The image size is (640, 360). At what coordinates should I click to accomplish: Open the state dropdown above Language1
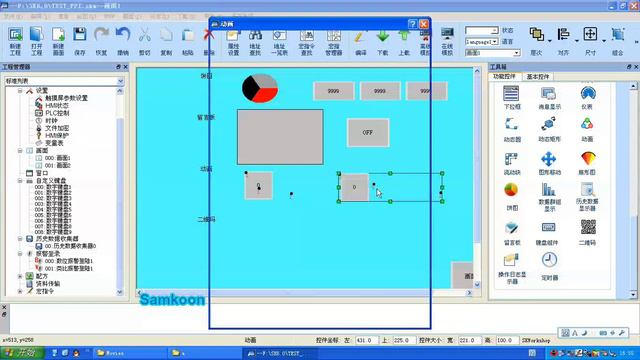point(495,31)
